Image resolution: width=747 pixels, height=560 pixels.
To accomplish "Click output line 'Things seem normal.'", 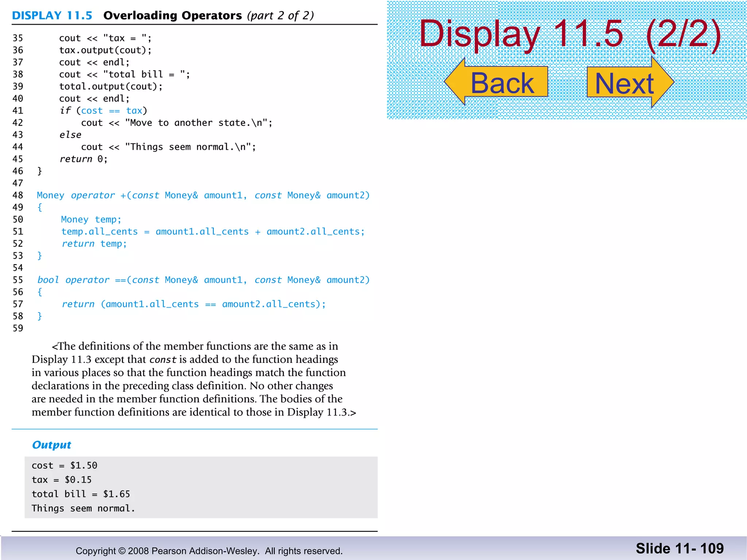I will 83,508.
